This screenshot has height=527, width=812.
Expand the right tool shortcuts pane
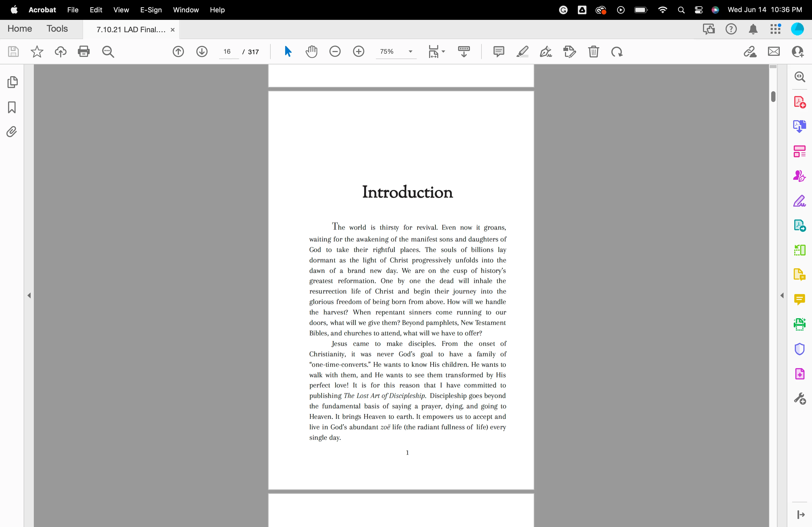pyautogui.click(x=800, y=514)
